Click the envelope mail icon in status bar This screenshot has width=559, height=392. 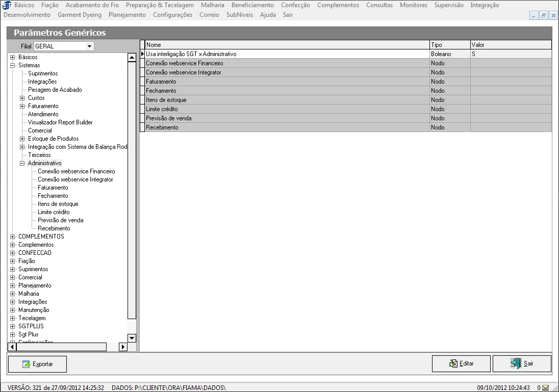(546, 387)
